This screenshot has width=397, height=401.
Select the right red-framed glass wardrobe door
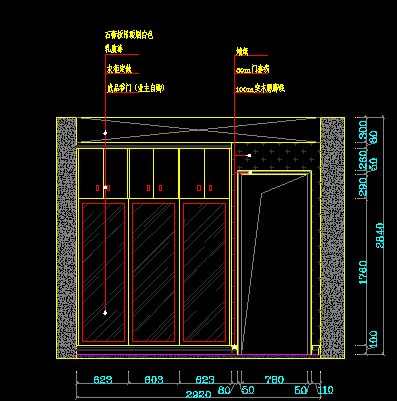(204, 273)
